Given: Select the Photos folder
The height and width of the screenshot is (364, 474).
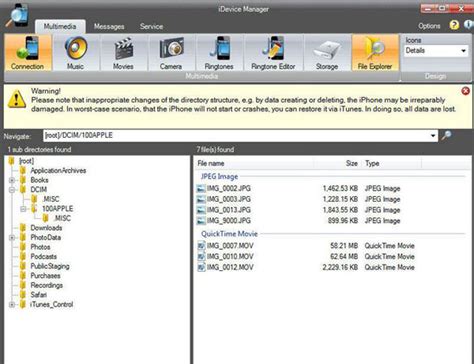Looking at the screenshot, I should click(40, 247).
